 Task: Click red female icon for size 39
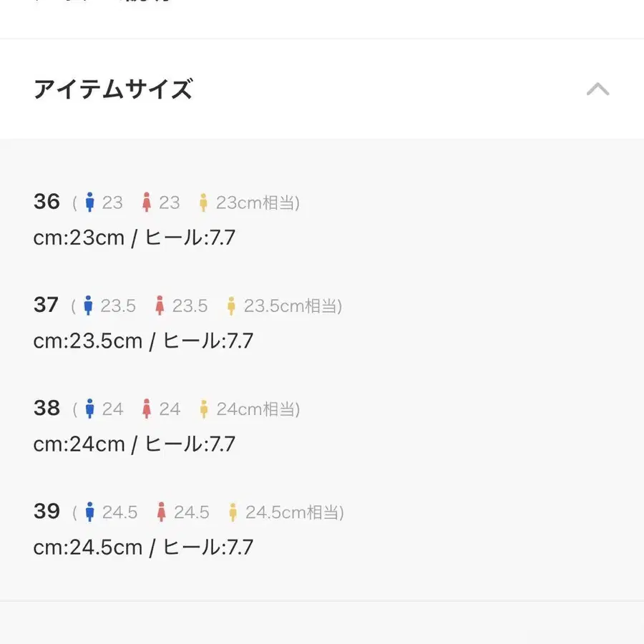click(x=161, y=512)
